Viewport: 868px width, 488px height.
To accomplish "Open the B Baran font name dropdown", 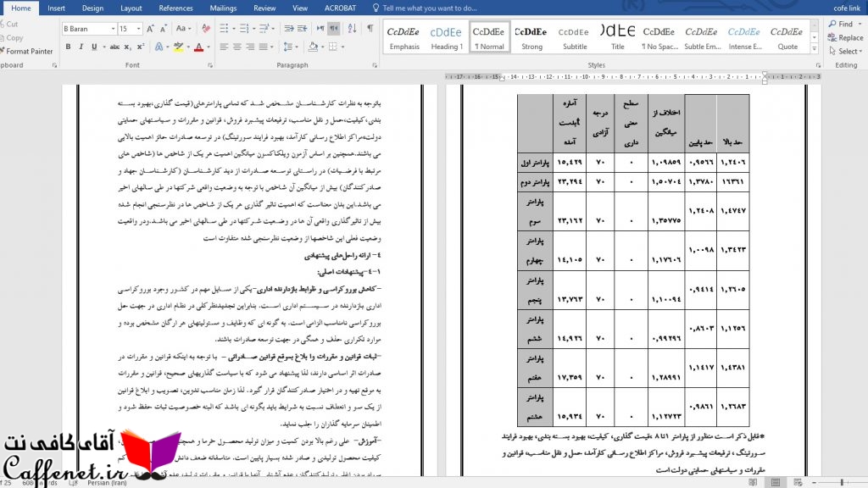I will [x=113, y=29].
